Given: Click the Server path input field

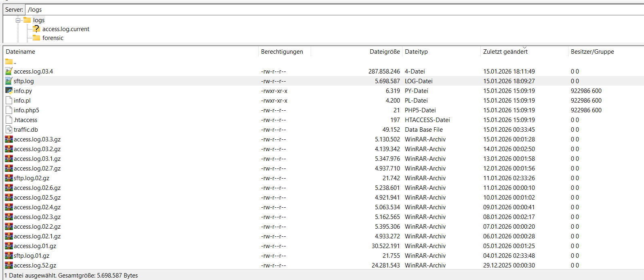Looking at the screenshot, I should tap(323, 10).
